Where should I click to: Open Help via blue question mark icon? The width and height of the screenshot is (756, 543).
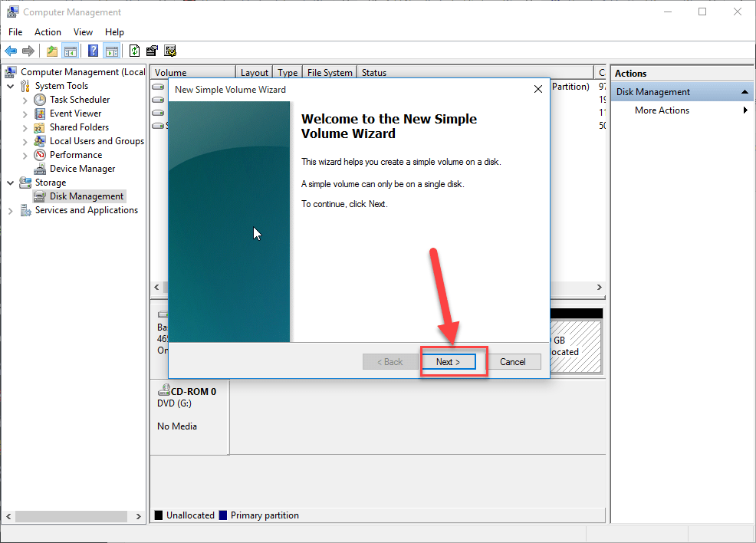pos(93,51)
